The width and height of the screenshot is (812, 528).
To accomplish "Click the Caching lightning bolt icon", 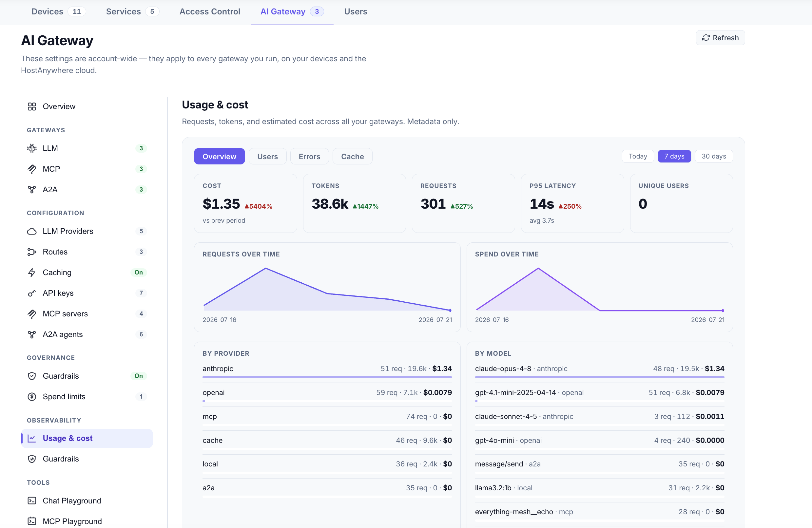I will point(32,273).
